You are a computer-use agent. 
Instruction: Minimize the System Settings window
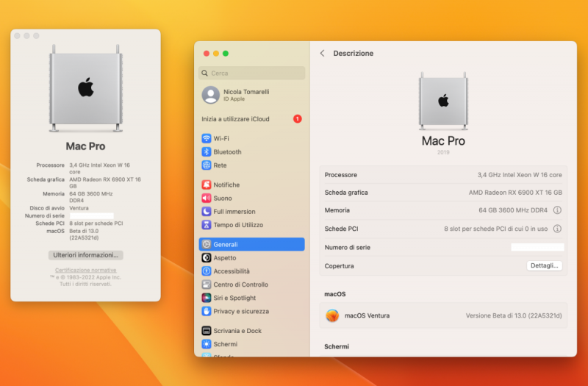coord(216,53)
